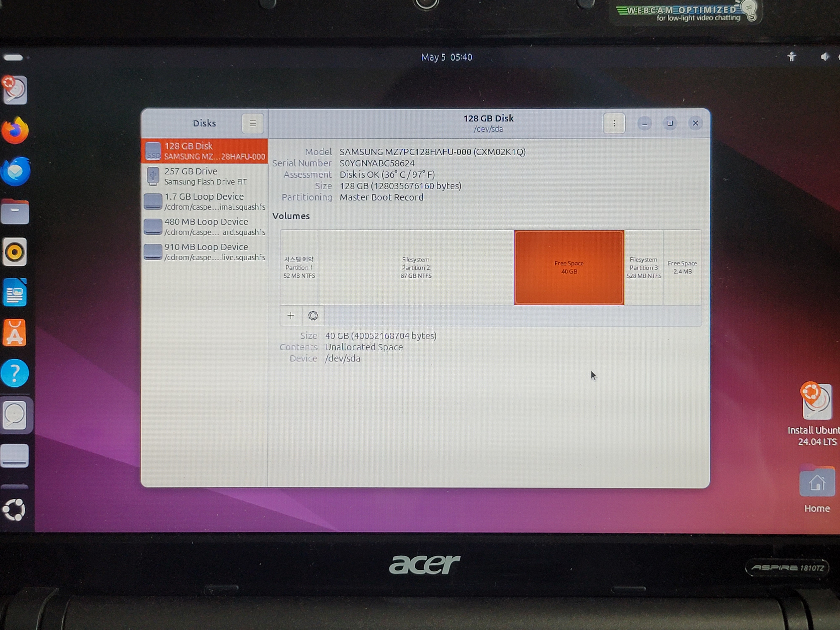Screen dimensions: 840x630
Task: Open Rhythmbox music player from dock
Action: tap(15, 252)
